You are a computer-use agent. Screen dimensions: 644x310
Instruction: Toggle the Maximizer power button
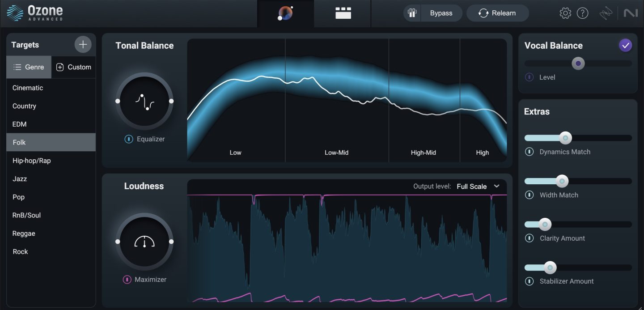coord(127,280)
